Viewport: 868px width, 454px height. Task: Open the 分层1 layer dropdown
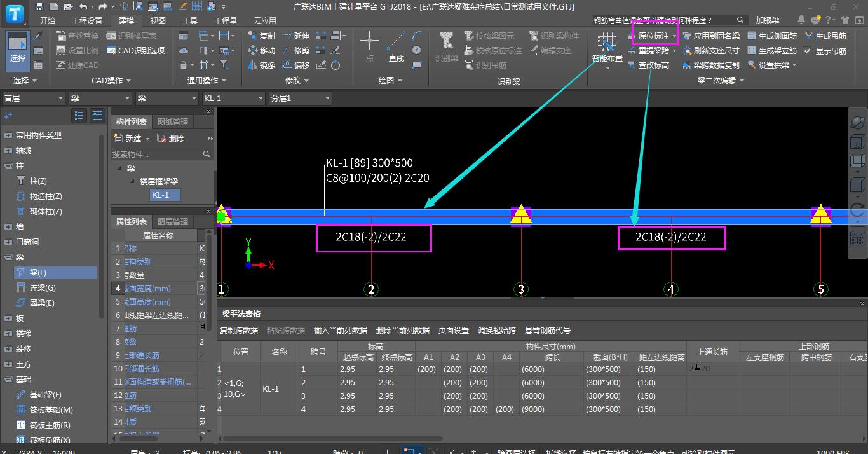(300, 99)
